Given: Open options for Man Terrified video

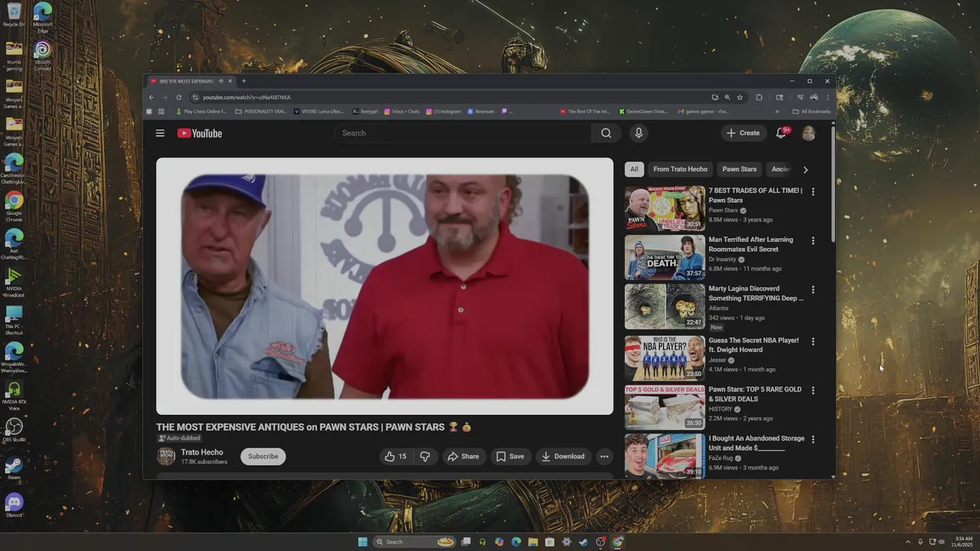Looking at the screenshot, I should tap(813, 240).
